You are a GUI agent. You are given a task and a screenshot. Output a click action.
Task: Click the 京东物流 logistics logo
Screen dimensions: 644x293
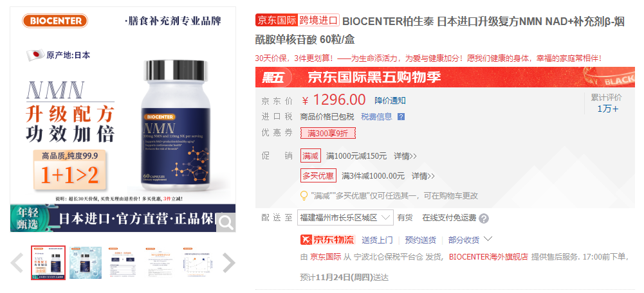(327, 240)
